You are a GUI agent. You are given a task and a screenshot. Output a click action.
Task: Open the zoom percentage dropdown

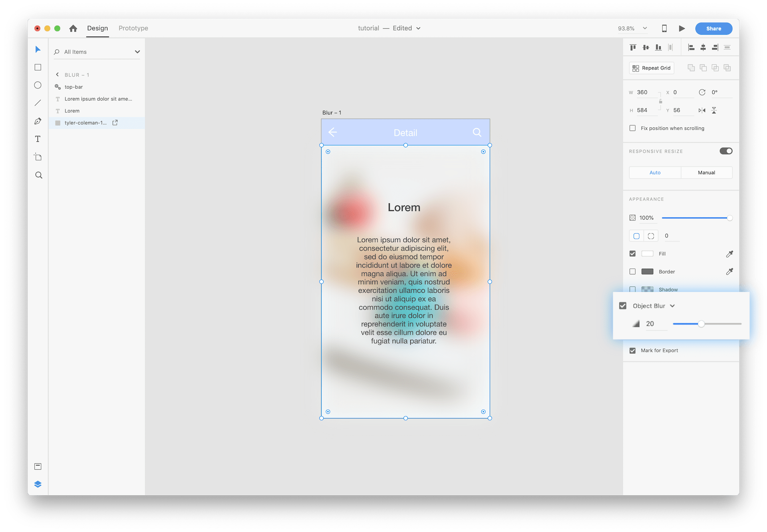[645, 28]
